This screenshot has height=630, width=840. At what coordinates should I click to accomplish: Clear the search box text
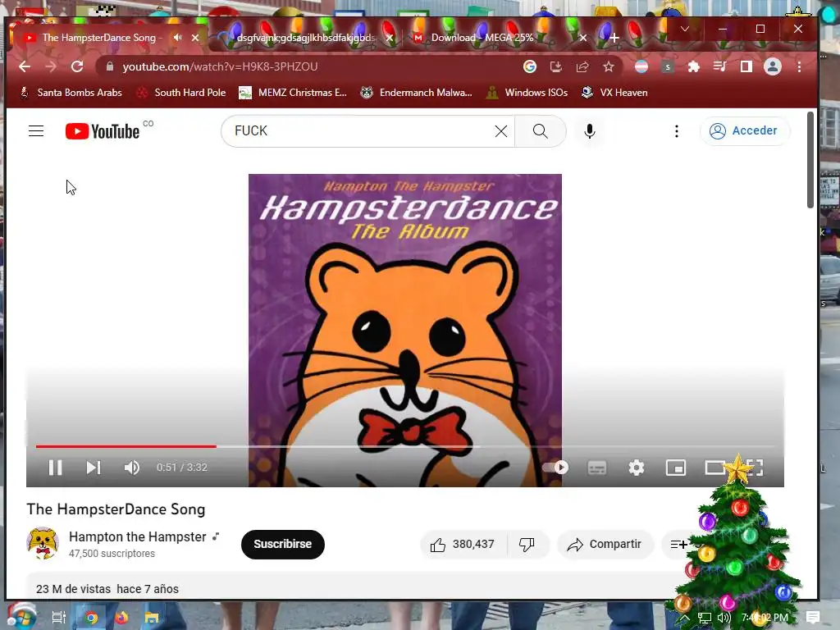pyautogui.click(x=501, y=131)
